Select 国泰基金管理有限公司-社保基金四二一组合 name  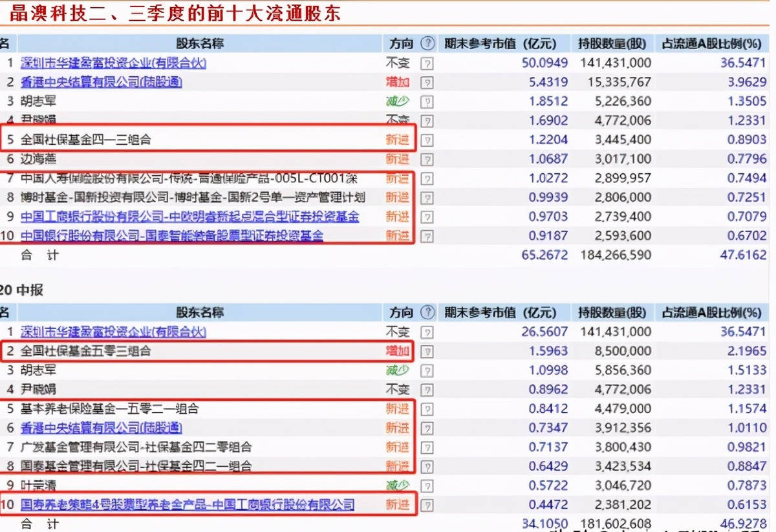[x=136, y=466]
